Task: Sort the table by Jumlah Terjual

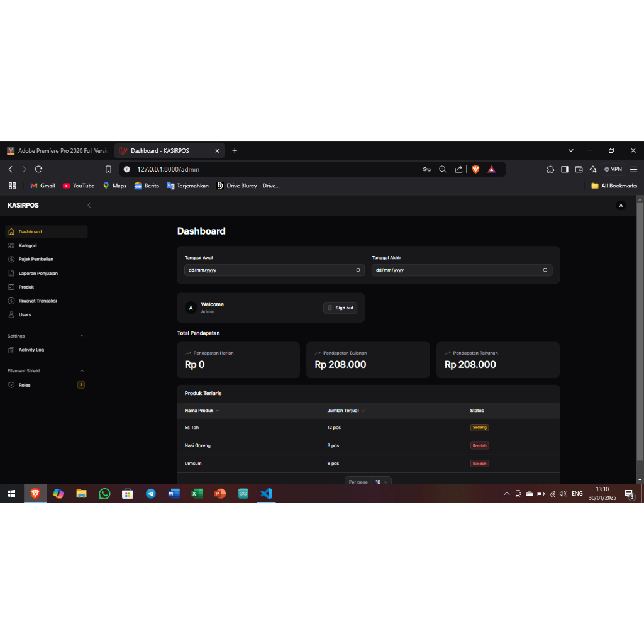Action: pyautogui.click(x=345, y=411)
